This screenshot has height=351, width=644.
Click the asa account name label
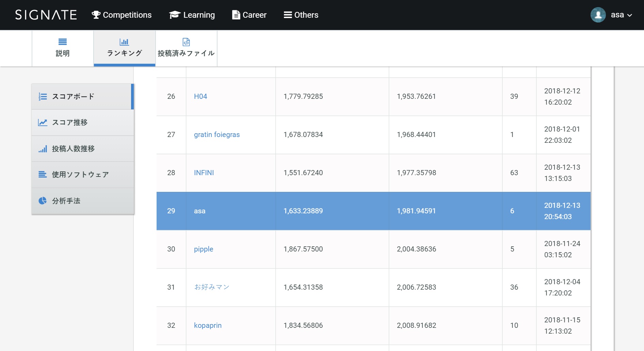617,15
